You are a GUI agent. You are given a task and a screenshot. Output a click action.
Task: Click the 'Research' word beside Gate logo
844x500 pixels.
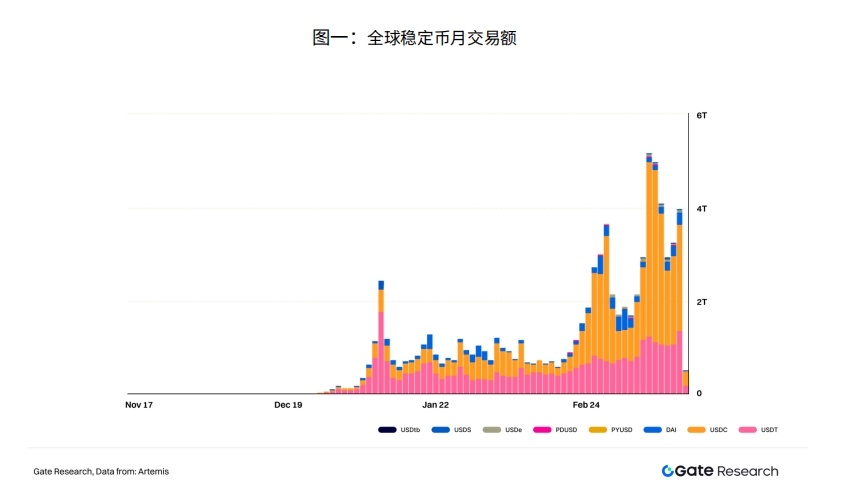[x=747, y=471]
